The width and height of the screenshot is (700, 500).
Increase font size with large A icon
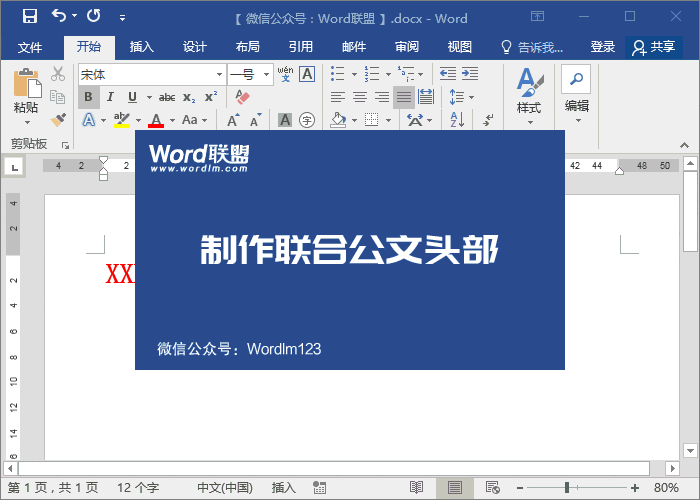click(x=233, y=120)
